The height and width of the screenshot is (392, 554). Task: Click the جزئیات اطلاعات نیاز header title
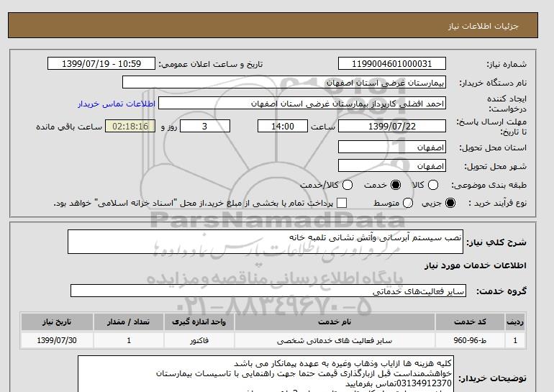coord(483,27)
